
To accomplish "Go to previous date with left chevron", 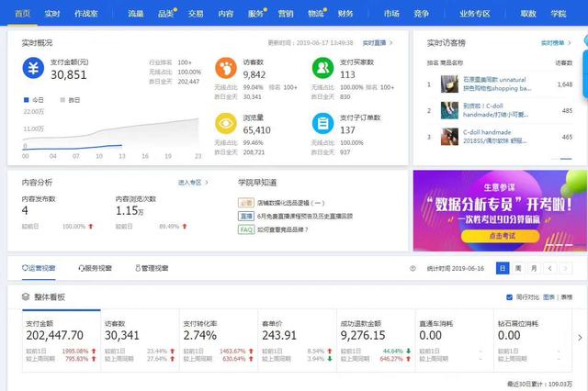I will coord(549,268).
